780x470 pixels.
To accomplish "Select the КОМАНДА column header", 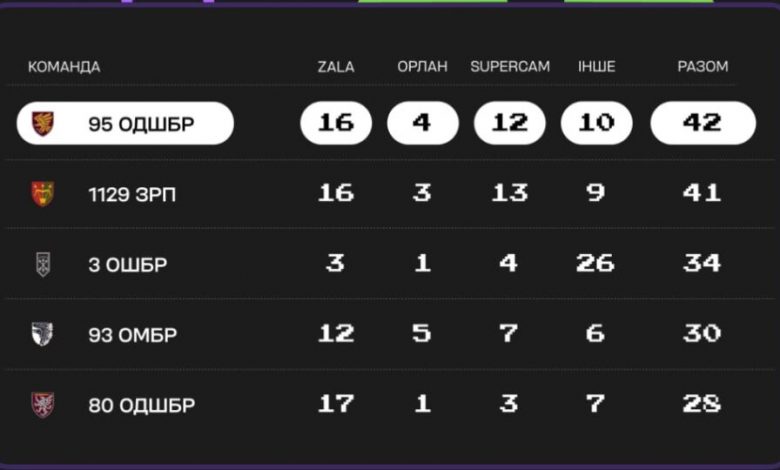I will coord(64,67).
